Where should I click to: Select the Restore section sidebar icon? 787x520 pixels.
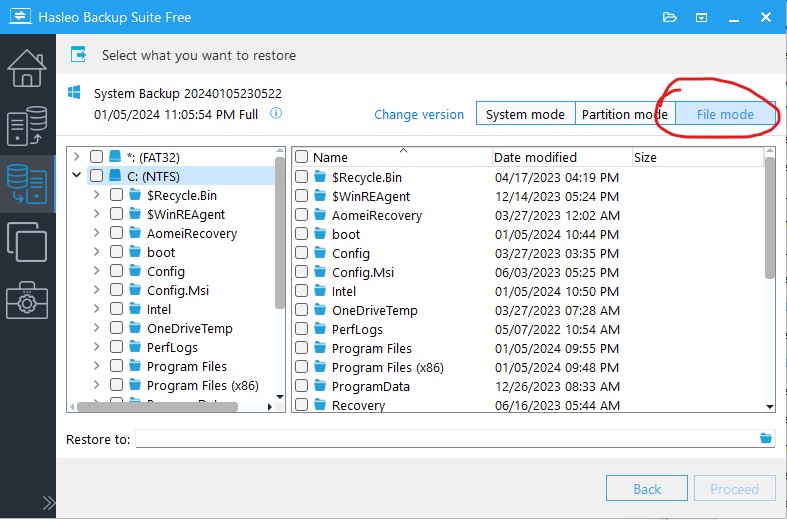click(27, 183)
